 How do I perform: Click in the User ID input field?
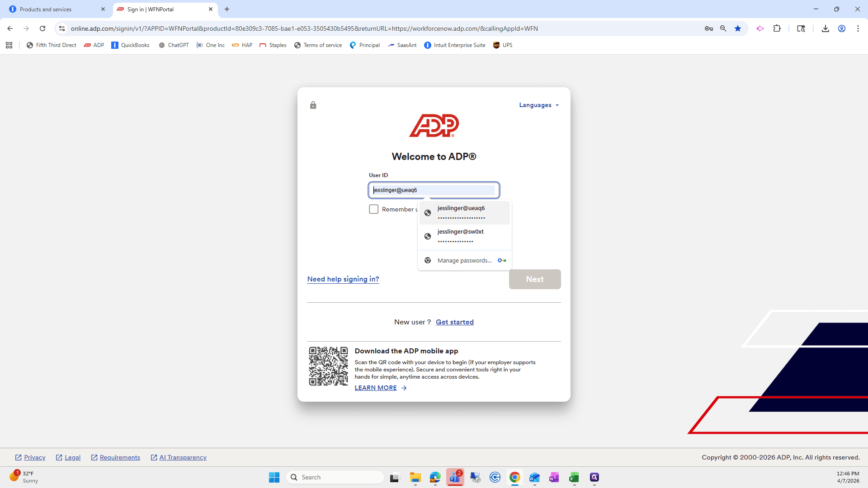[434, 190]
